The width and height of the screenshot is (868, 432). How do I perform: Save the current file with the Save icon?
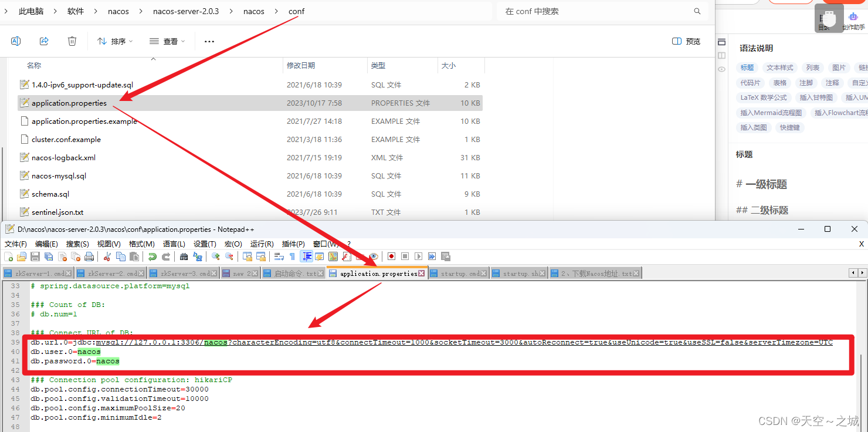35,256
